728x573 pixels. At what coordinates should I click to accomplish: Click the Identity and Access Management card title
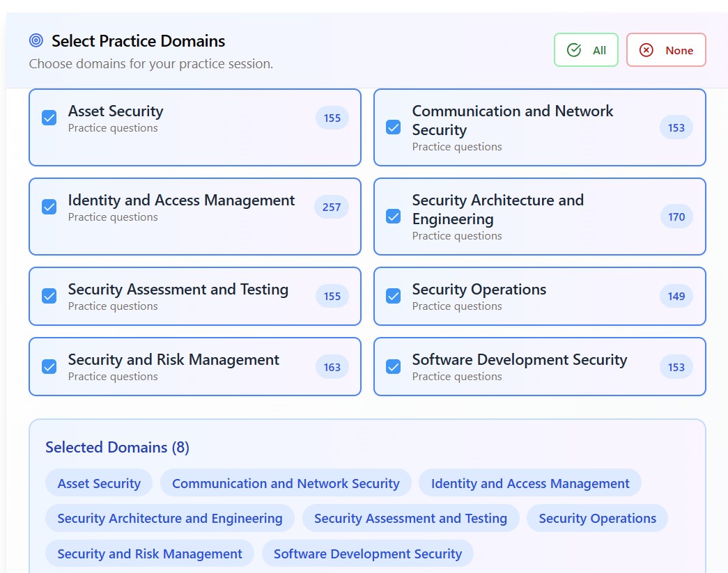tap(181, 200)
